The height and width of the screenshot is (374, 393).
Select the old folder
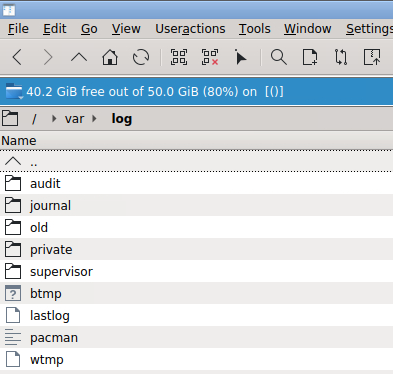[x=196, y=227]
